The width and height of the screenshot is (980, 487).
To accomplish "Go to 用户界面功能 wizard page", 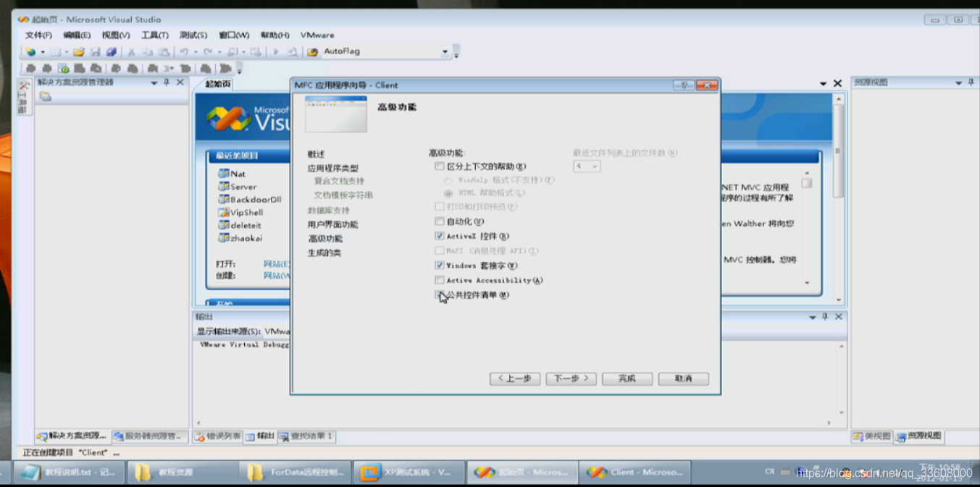I will pos(332,224).
